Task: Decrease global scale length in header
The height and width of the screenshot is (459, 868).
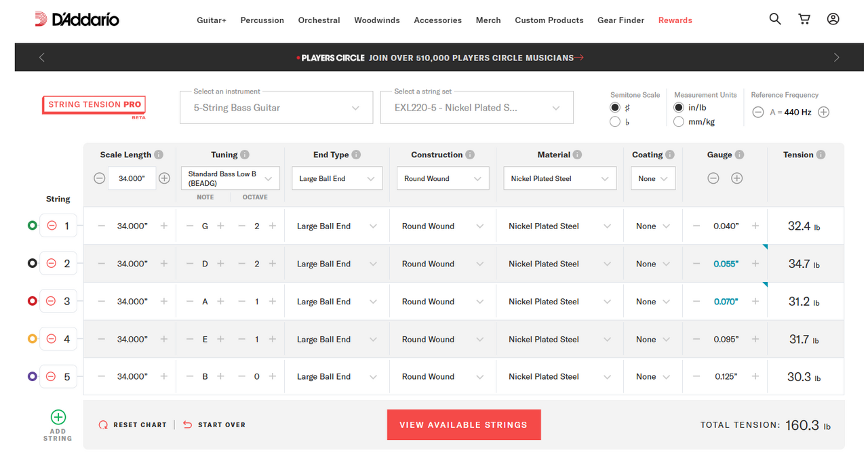Action: (100, 178)
